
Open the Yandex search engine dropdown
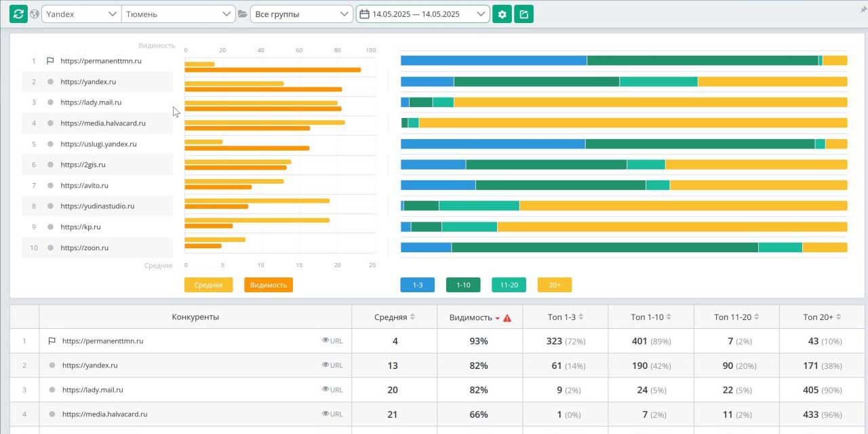pyautogui.click(x=81, y=14)
